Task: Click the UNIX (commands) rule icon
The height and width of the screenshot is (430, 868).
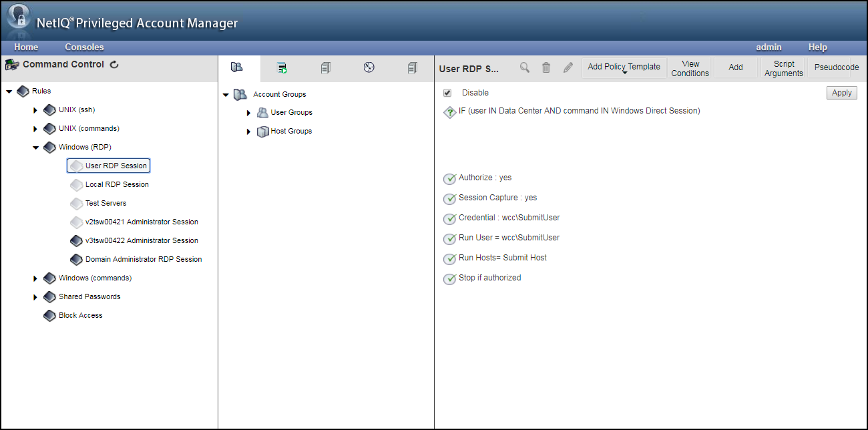Action: pos(49,128)
